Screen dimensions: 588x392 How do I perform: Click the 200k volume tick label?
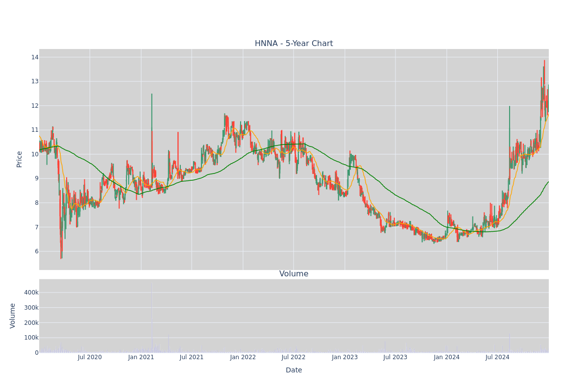(x=30, y=322)
